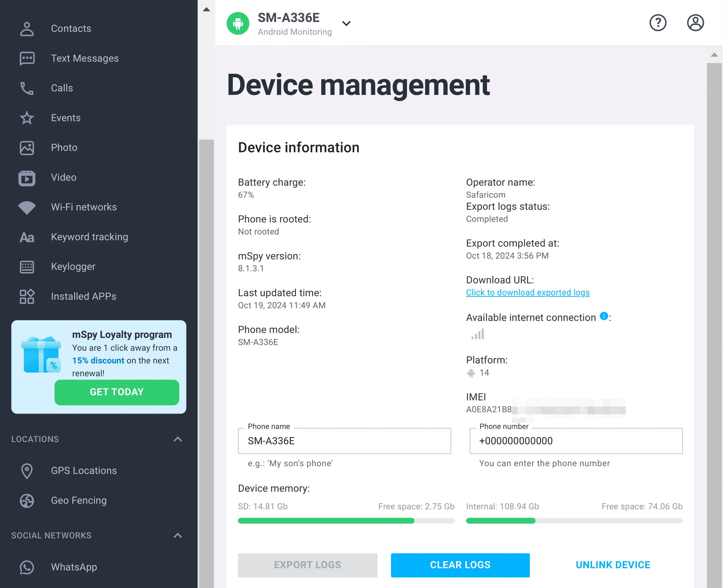Open help via question mark icon
The width and height of the screenshot is (723, 588).
(x=658, y=23)
